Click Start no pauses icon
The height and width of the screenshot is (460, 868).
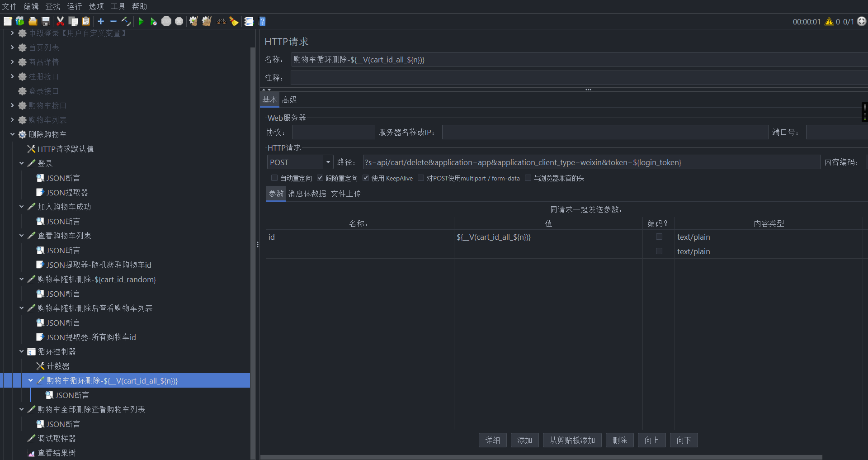click(154, 21)
